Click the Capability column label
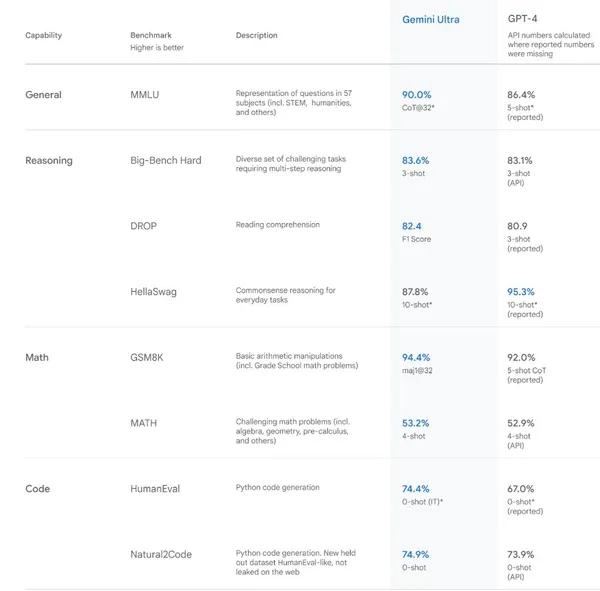The height and width of the screenshot is (591, 600). 44,35
